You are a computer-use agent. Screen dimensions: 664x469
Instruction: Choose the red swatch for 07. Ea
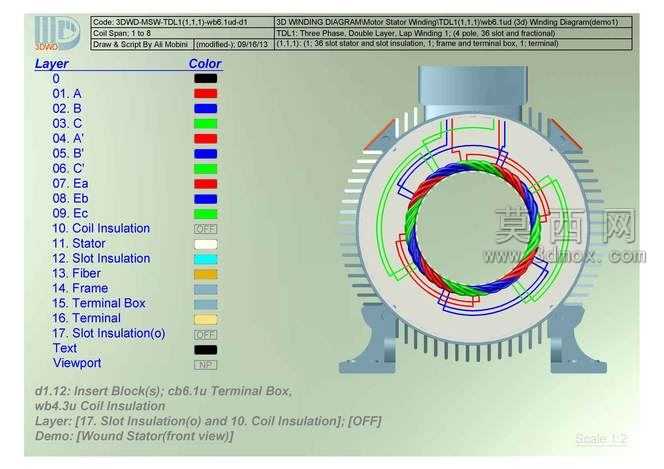(205, 184)
